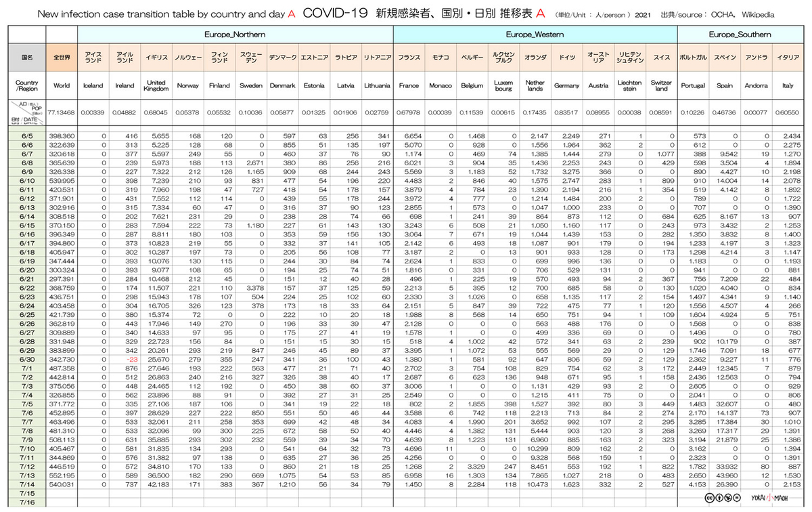Select the Lithuania column header
The width and height of the screenshot is (812, 512).
tap(377, 86)
